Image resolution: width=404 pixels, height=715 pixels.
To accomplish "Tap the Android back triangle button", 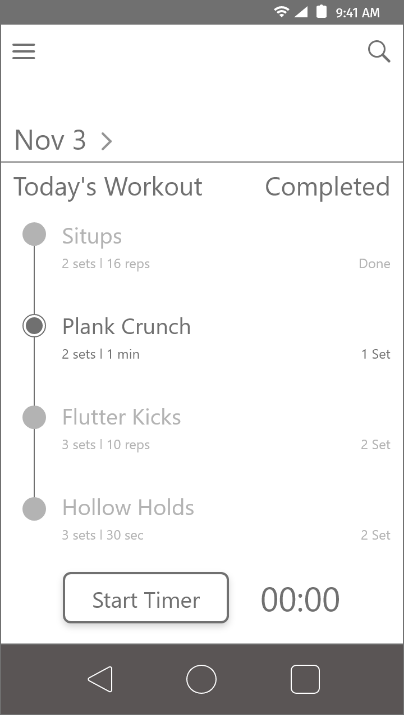I will (100, 679).
